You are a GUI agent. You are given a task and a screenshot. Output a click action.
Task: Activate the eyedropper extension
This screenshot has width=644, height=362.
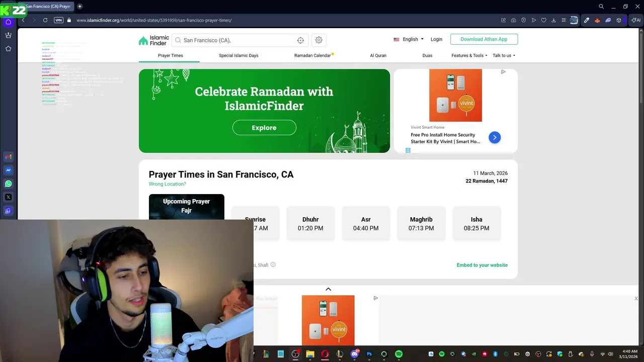click(586, 20)
